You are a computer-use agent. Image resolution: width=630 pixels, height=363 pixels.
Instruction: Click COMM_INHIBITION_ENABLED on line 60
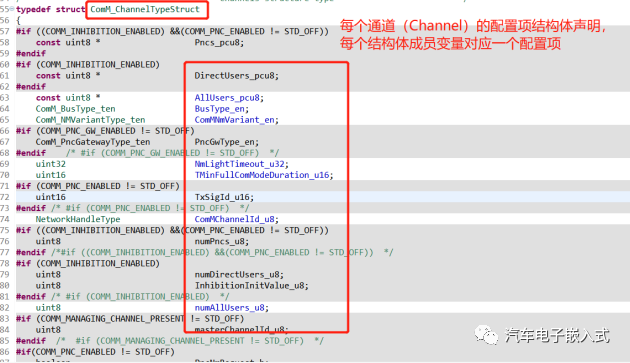click(98, 64)
